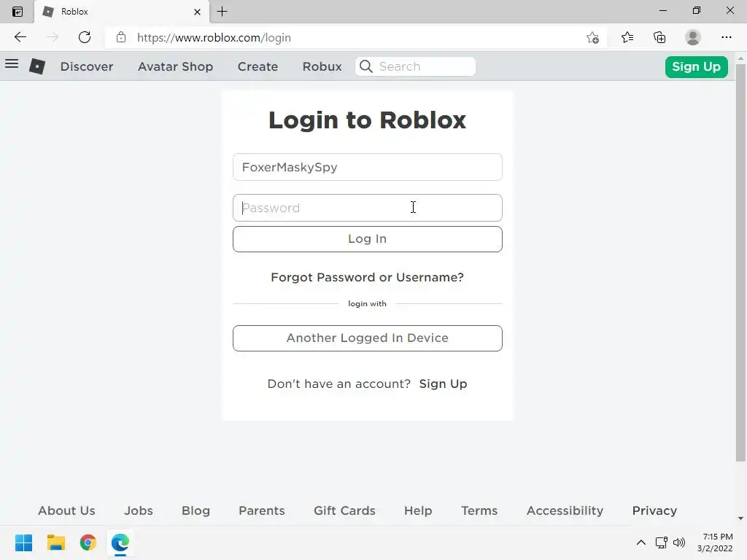Image resolution: width=747 pixels, height=560 pixels.
Task: Restore down the Edge window
Action: coord(697,10)
